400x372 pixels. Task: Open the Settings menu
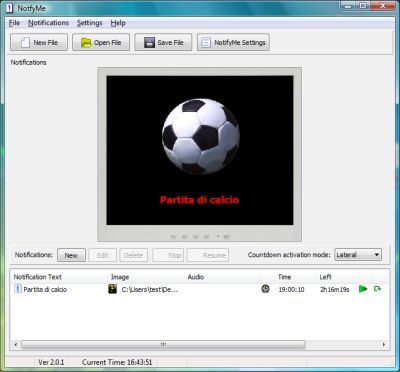tap(90, 23)
